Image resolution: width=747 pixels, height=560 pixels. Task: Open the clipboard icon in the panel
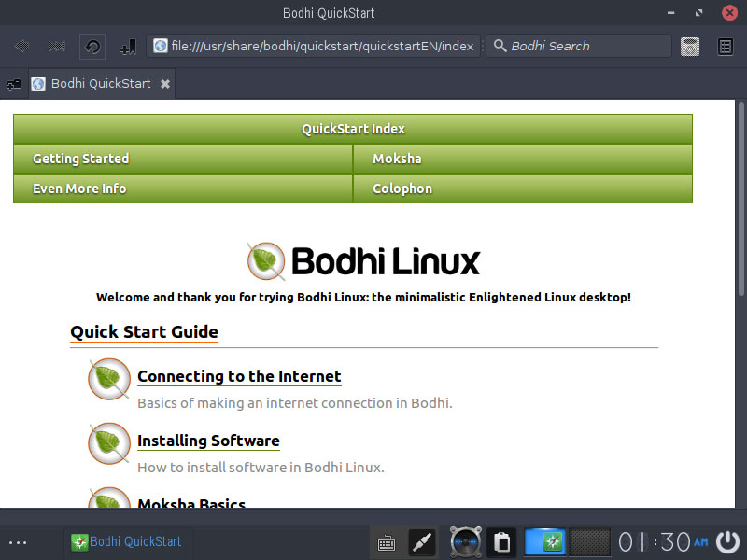point(502,542)
